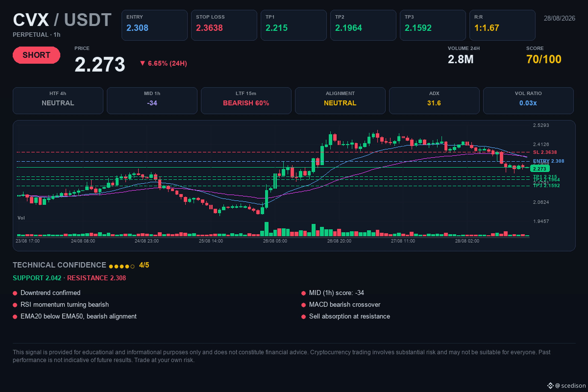Select the CVX / USDT pair title
588x392 pixels.
62,20
